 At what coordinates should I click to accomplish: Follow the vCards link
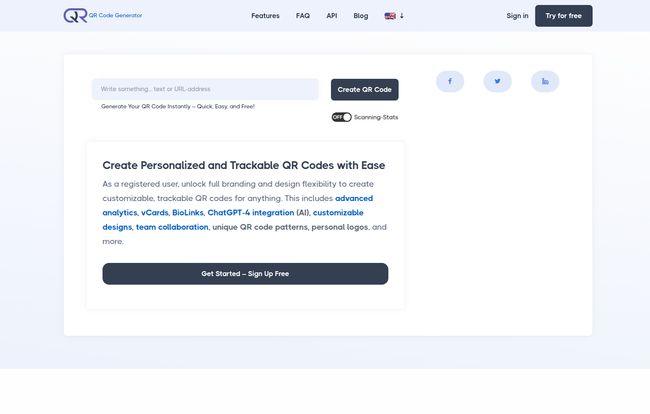(x=154, y=213)
